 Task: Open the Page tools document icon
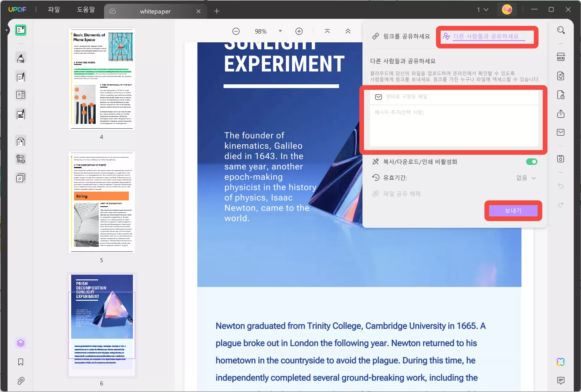coord(21,142)
